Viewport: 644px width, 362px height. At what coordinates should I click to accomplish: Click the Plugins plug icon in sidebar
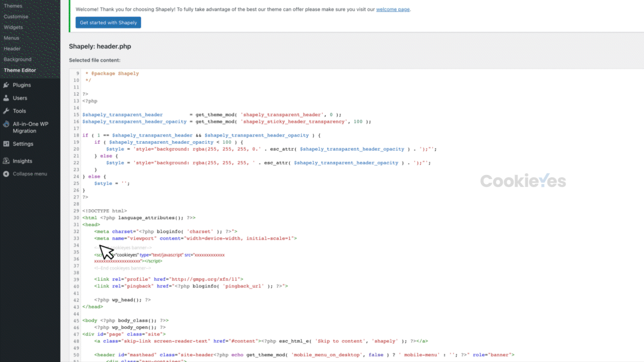click(x=6, y=85)
